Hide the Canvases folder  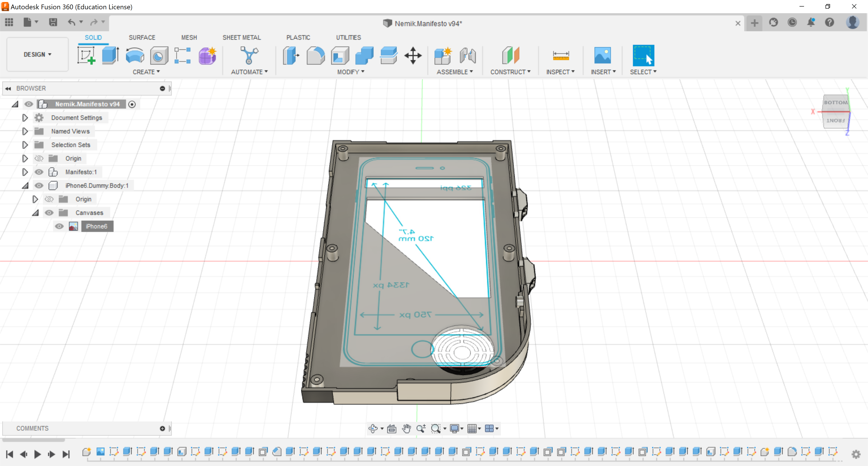(x=49, y=213)
